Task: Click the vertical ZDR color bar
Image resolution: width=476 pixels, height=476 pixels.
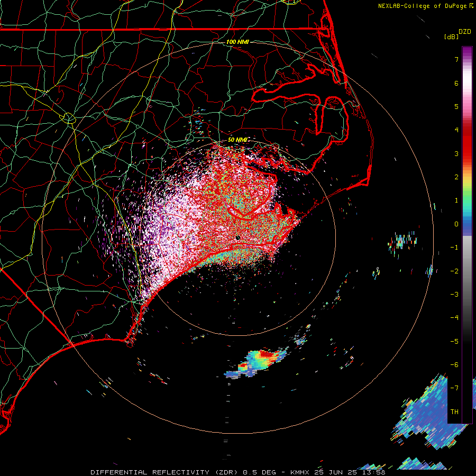Action: [x=467, y=235]
